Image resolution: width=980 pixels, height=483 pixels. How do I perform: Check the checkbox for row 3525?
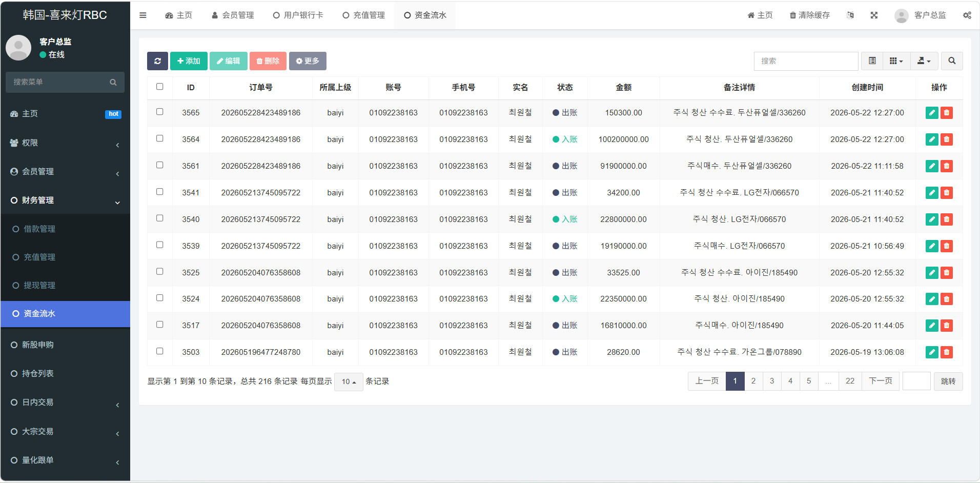tap(160, 272)
